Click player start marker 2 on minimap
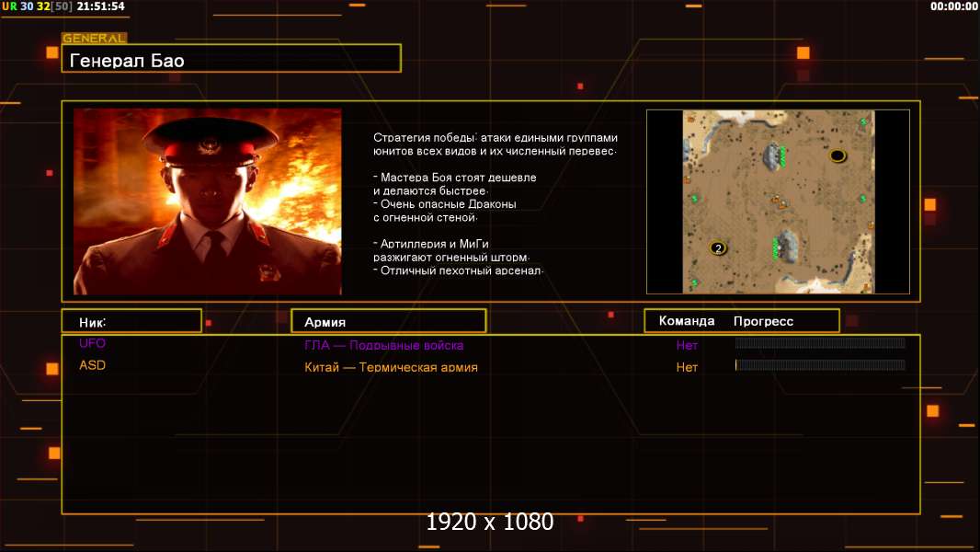Viewport: 980px width, 552px height. 717,248
